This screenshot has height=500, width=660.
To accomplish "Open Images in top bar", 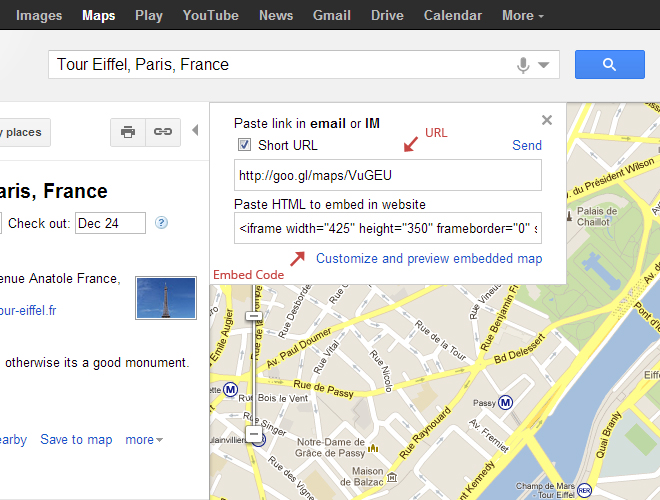I will click(39, 16).
